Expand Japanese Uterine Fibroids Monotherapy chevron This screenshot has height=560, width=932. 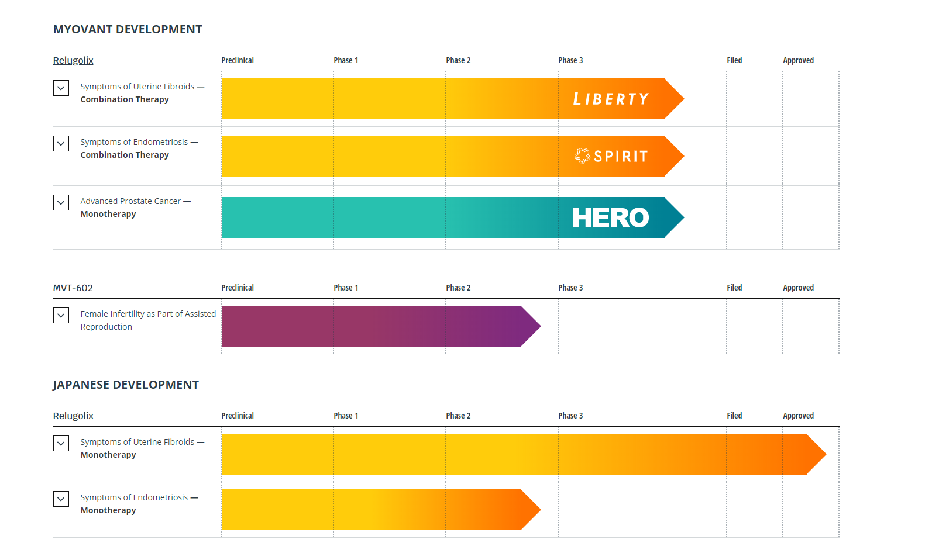(61, 444)
